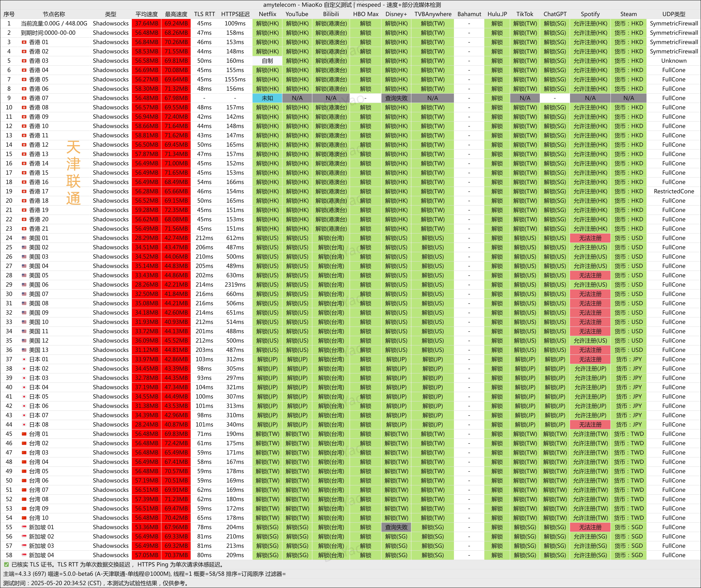Click the flag beside 台湾 10
This screenshot has width=701, height=588.
pos(24,518)
